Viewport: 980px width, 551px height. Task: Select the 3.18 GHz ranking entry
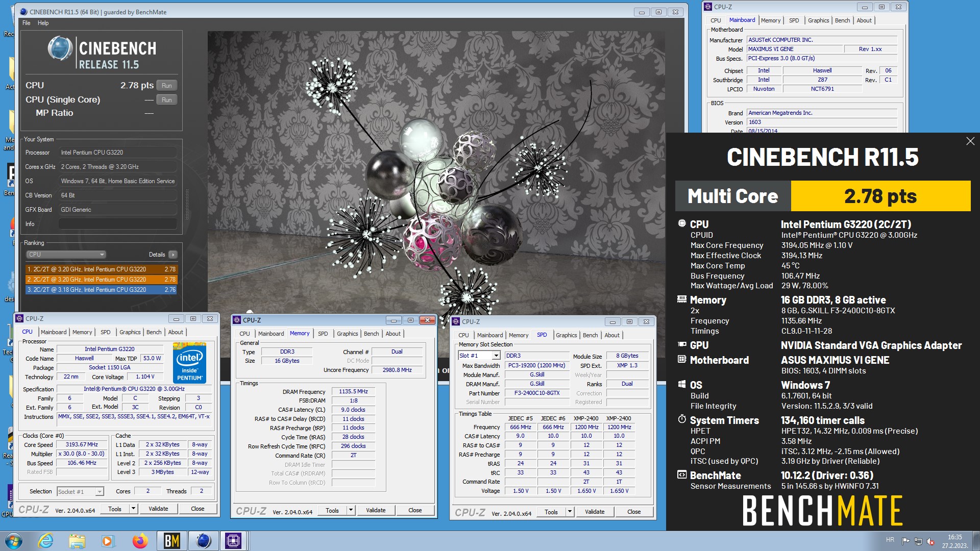[x=102, y=290]
